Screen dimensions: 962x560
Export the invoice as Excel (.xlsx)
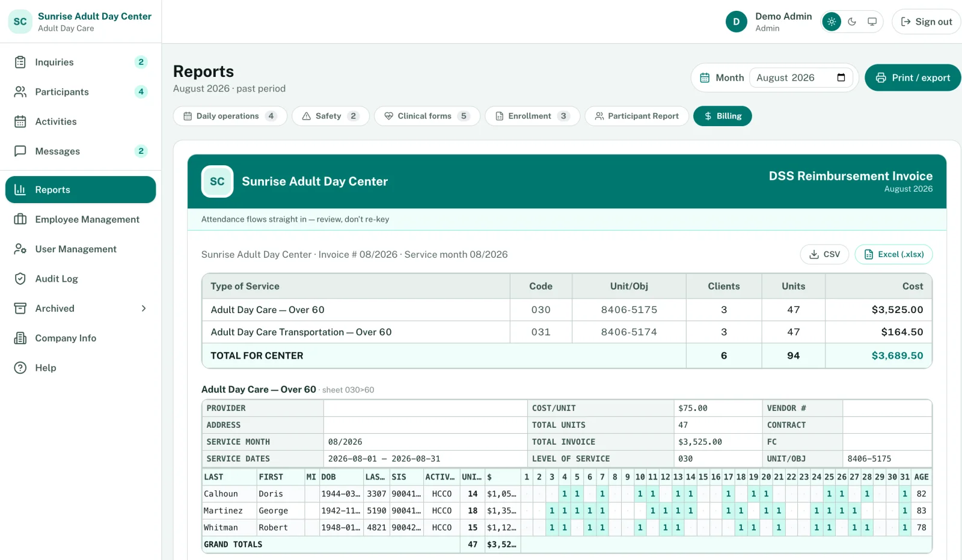point(893,254)
